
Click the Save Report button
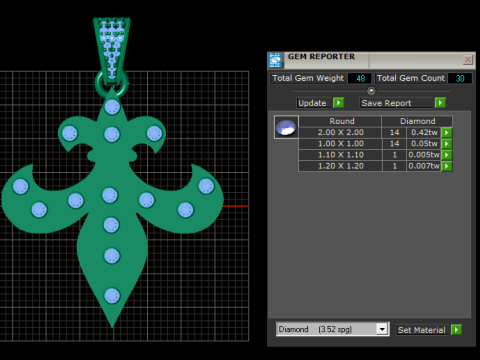pyautogui.click(x=397, y=103)
